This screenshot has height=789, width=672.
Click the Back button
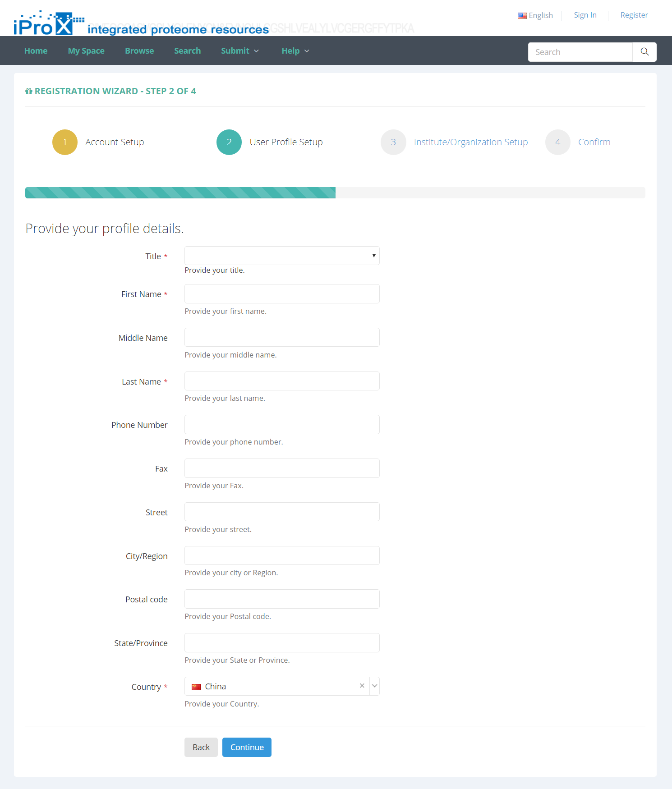coord(201,748)
